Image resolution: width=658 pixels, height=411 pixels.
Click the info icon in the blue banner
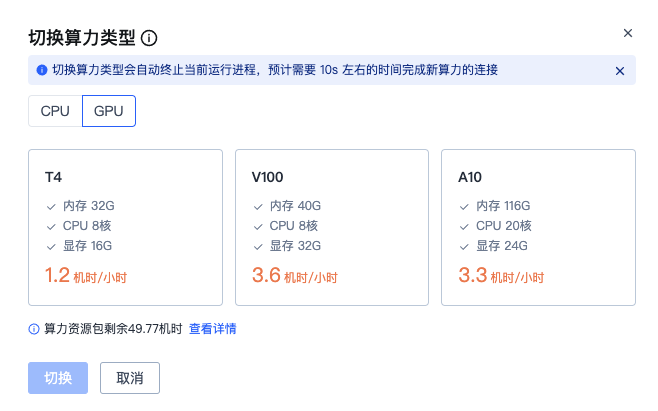coord(42,70)
